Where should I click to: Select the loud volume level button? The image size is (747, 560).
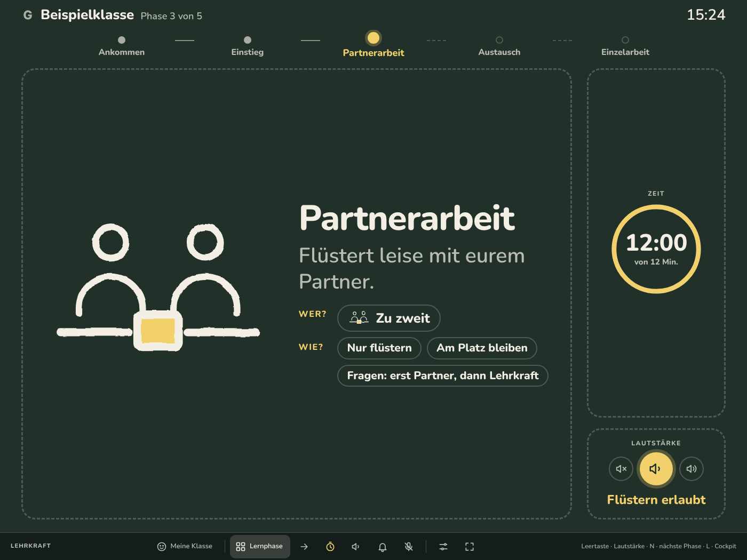[x=692, y=469]
